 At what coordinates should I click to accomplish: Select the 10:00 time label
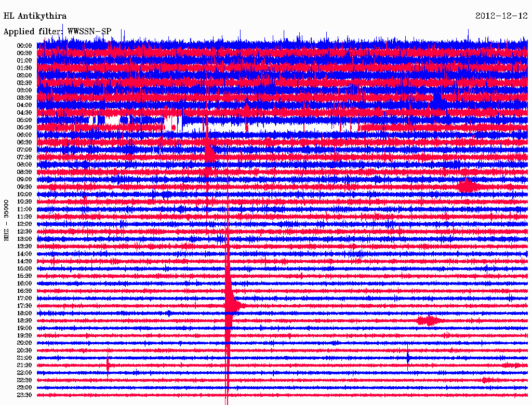click(24, 195)
